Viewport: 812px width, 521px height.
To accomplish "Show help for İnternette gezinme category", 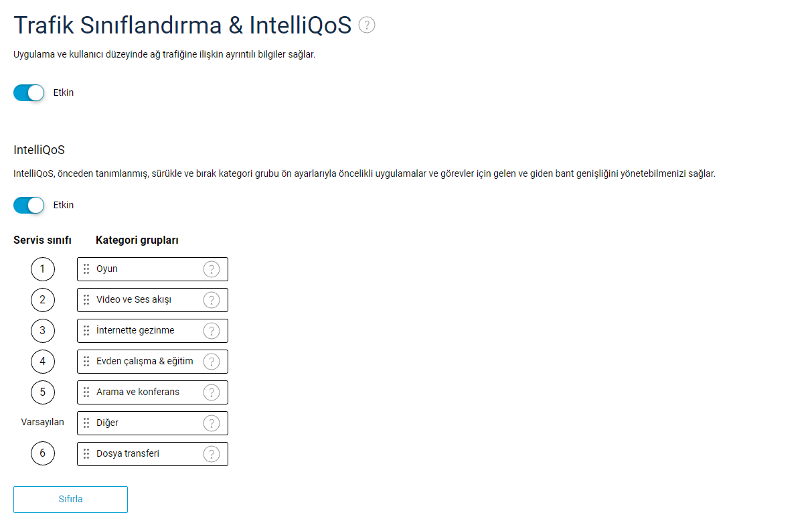I will tap(211, 331).
